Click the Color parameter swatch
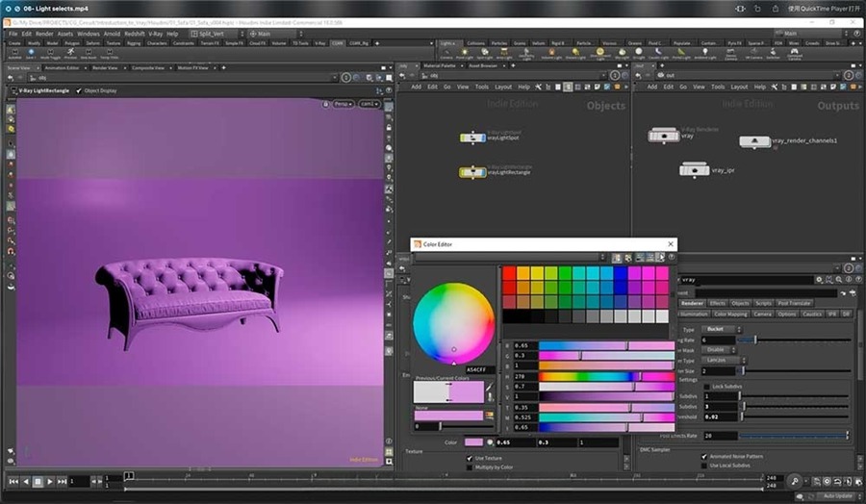The width and height of the screenshot is (866, 504). (473, 442)
